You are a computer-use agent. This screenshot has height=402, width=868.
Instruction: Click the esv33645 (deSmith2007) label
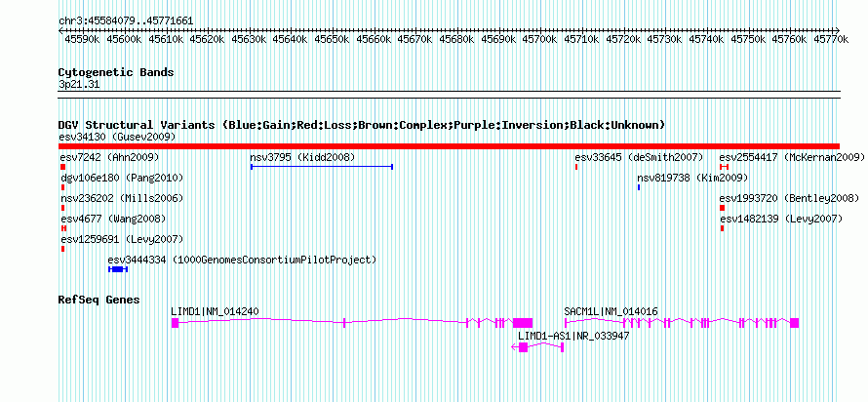pos(639,157)
